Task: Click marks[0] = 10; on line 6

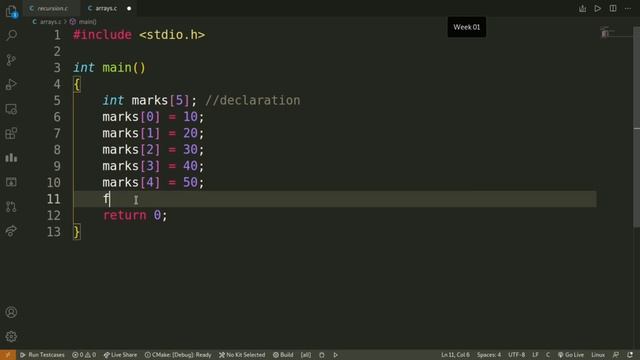Action: tap(153, 117)
